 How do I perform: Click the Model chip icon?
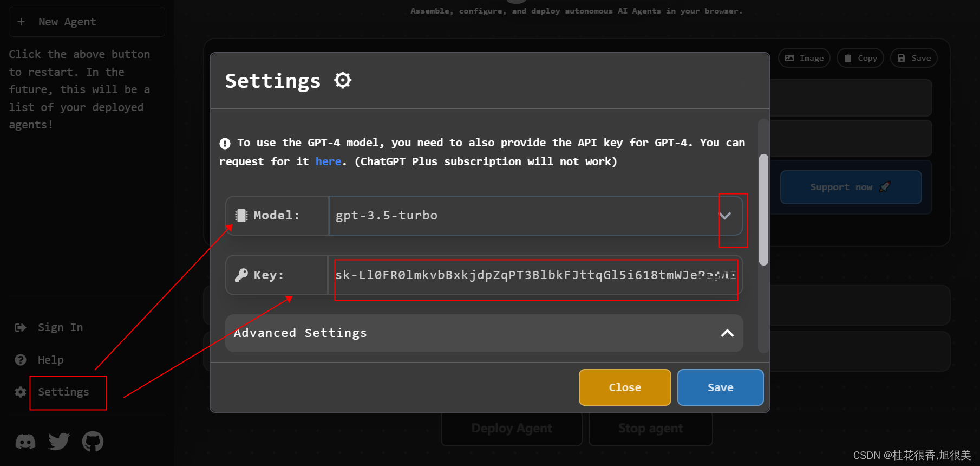241,216
